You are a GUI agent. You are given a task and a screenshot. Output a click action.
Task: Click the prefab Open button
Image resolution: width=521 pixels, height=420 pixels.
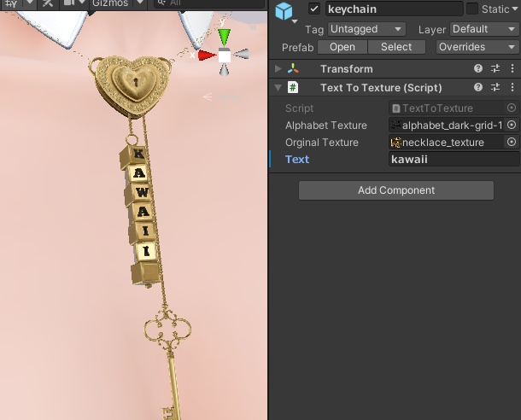tap(342, 47)
